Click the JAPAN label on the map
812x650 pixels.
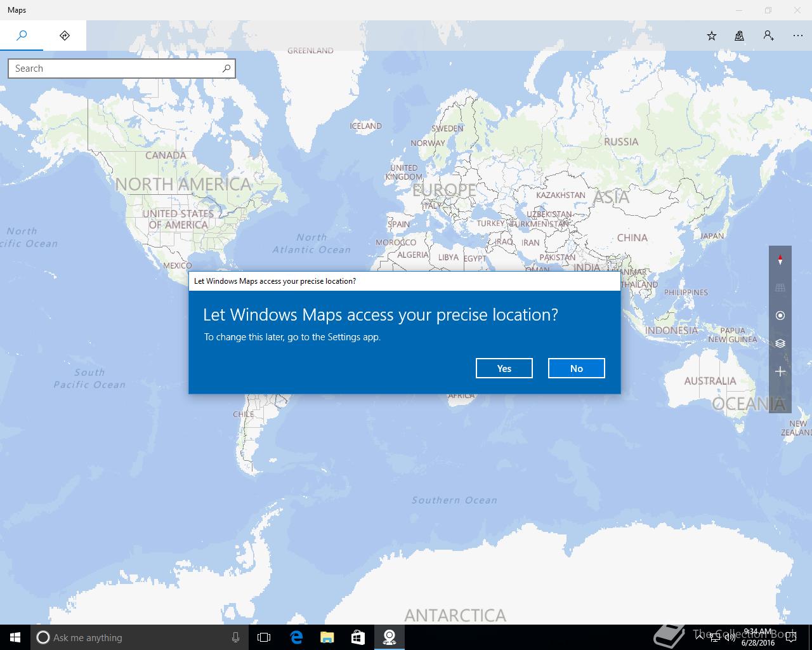712,235
